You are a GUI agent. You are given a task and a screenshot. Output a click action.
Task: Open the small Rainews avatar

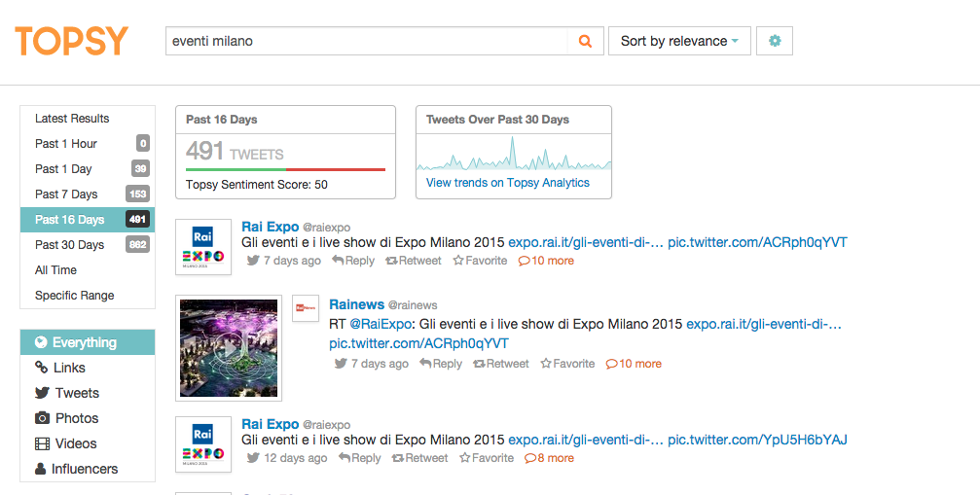[306, 308]
